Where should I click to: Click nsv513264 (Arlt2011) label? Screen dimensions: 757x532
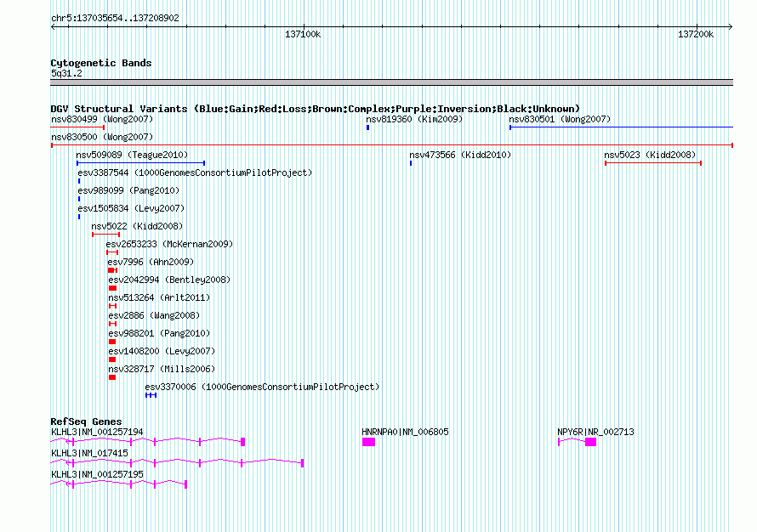pos(159,297)
